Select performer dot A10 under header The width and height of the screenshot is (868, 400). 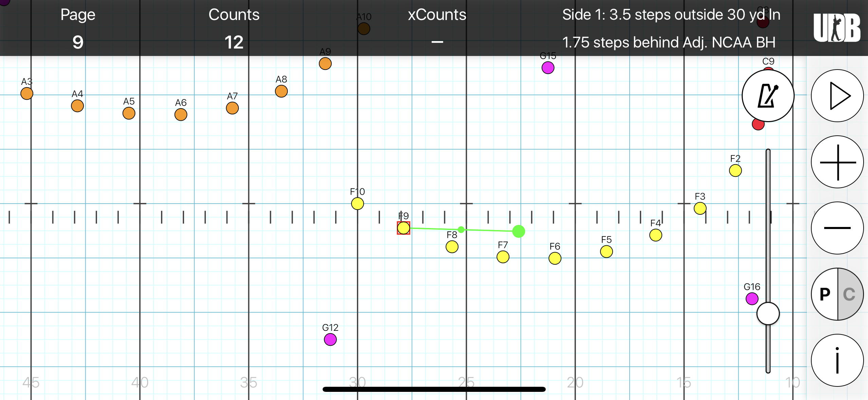(364, 29)
